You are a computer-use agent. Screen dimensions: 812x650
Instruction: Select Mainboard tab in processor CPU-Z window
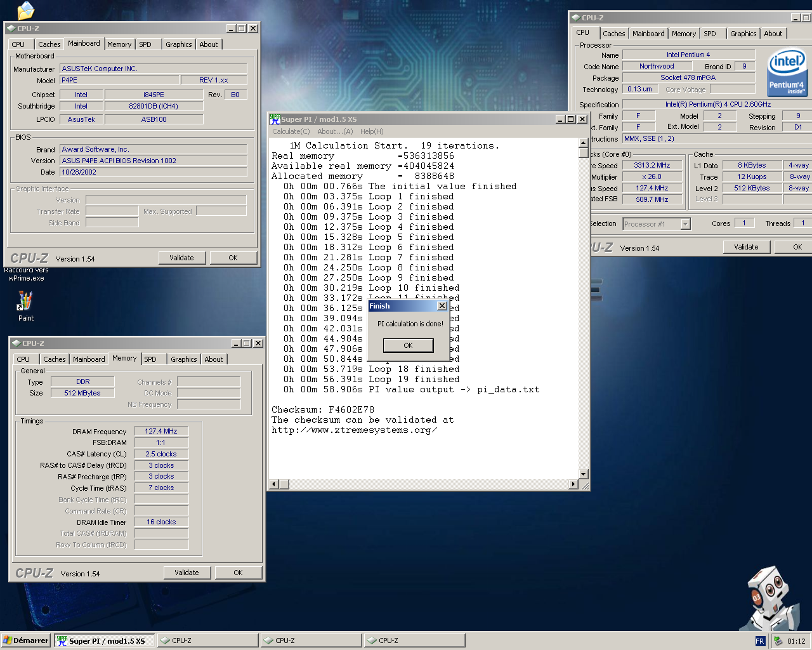click(x=648, y=34)
